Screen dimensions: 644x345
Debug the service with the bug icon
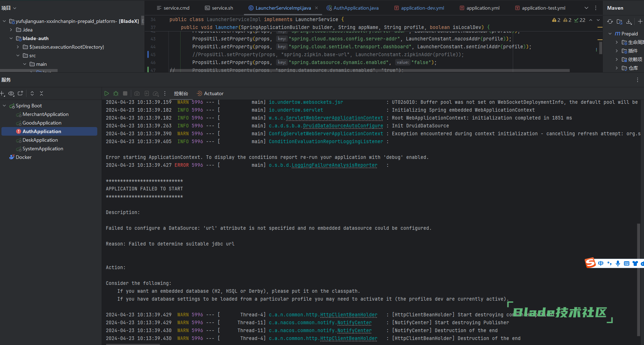pos(116,93)
